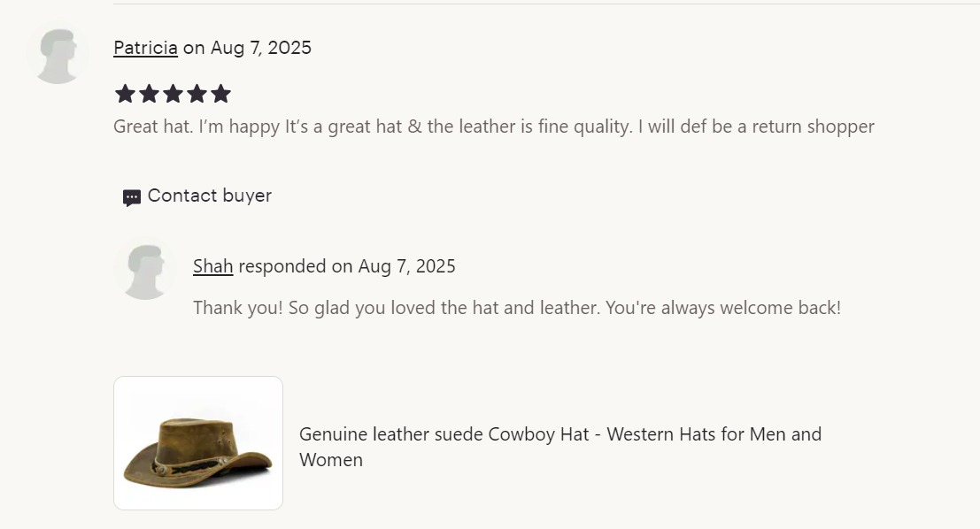This screenshot has height=529, width=980.
Task: Click the second star in rating
Action: click(149, 94)
